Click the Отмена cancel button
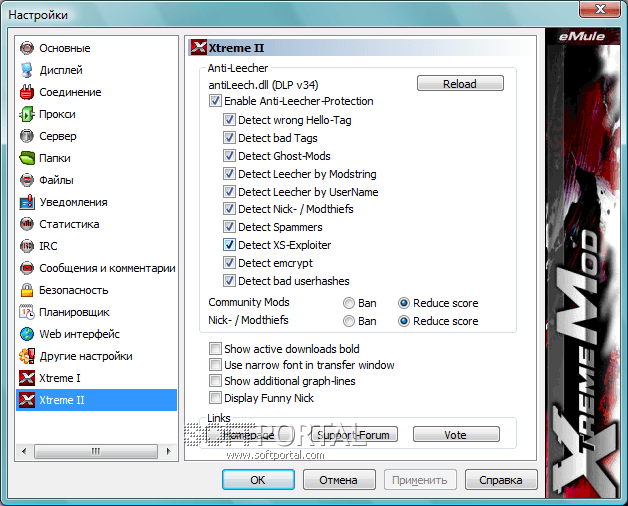Image resolution: width=628 pixels, height=506 pixels. click(x=339, y=480)
